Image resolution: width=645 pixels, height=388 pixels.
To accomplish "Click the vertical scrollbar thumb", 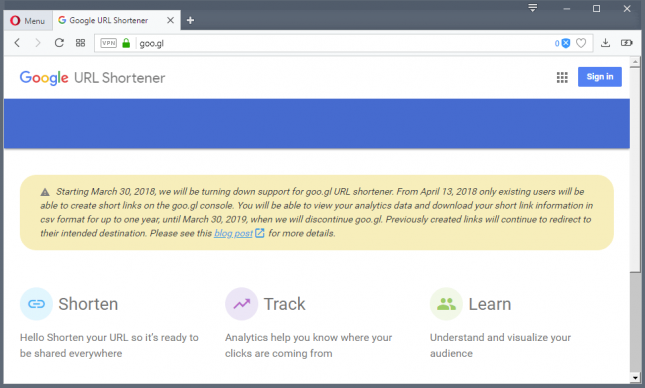I will pos(635,170).
